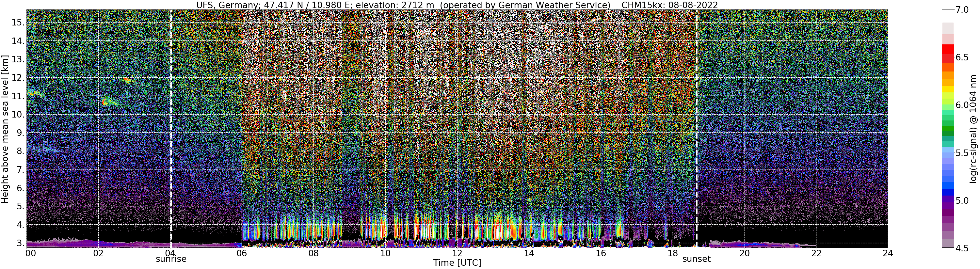Click the 22 time tick label
Viewport: 980px width, 269px height.
[x=816, y=253]
